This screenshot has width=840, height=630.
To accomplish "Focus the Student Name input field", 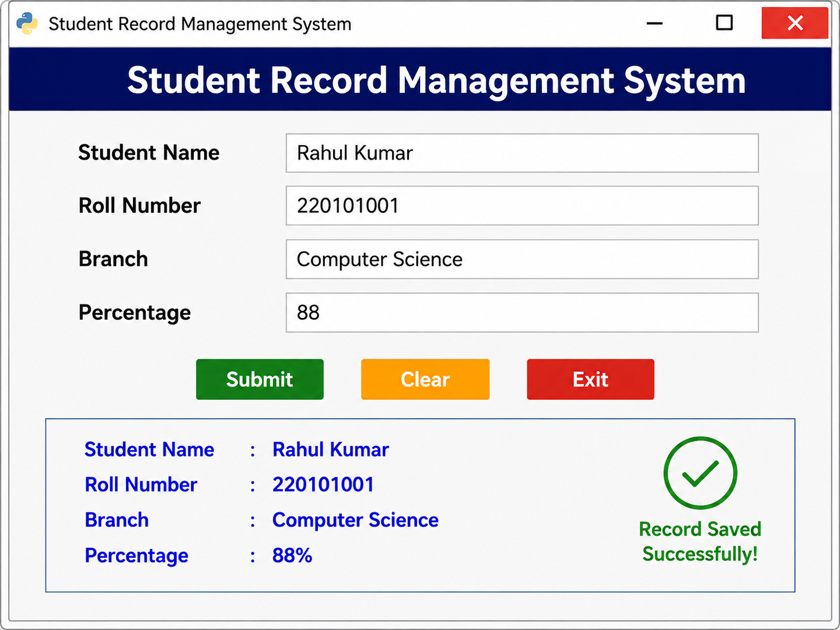I will coord(522,153).
